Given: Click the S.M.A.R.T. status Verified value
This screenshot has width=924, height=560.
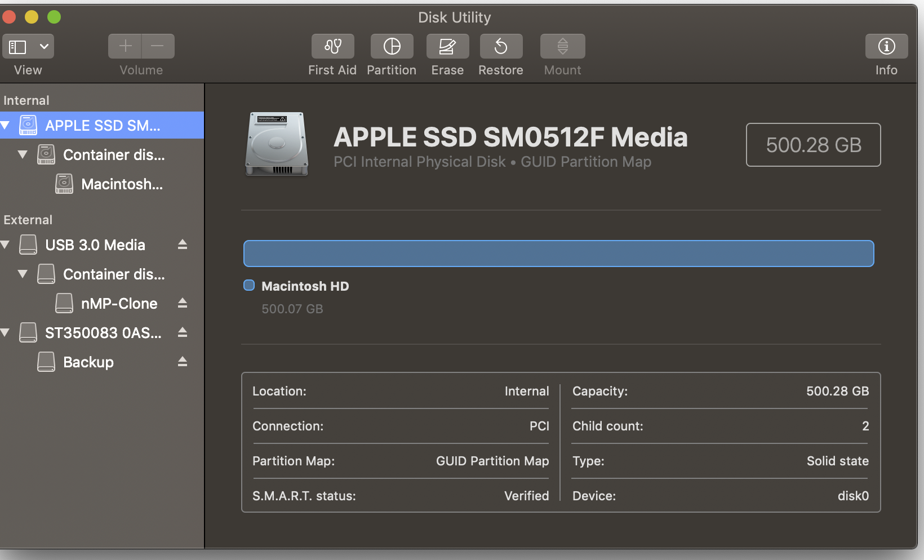Looking at the screenshot, I should [x=526, y=496].
